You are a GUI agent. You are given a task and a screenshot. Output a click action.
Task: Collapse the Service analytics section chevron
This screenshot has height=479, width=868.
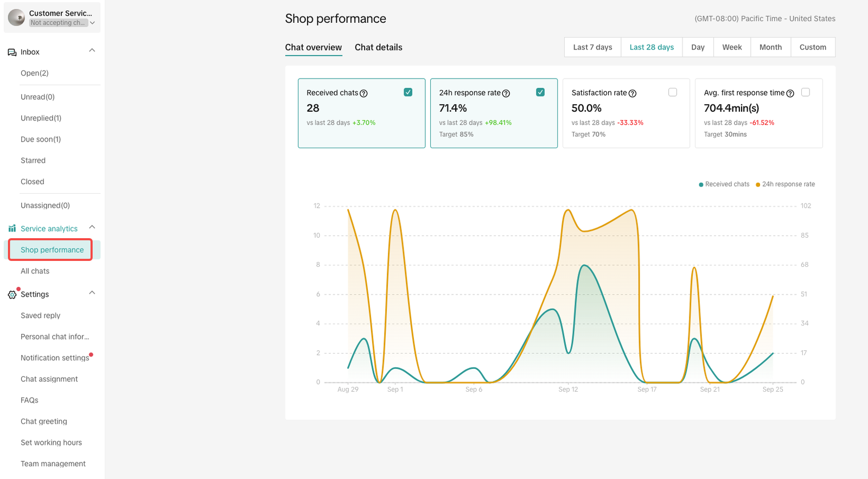pos(92,227)
